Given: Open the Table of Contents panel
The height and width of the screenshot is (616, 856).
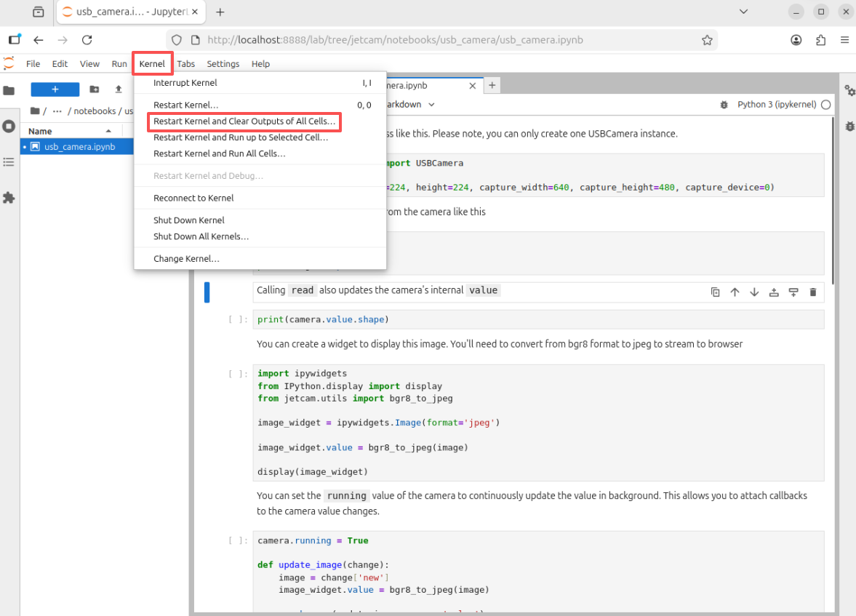Looking at the screenshot, I should 9,162.
